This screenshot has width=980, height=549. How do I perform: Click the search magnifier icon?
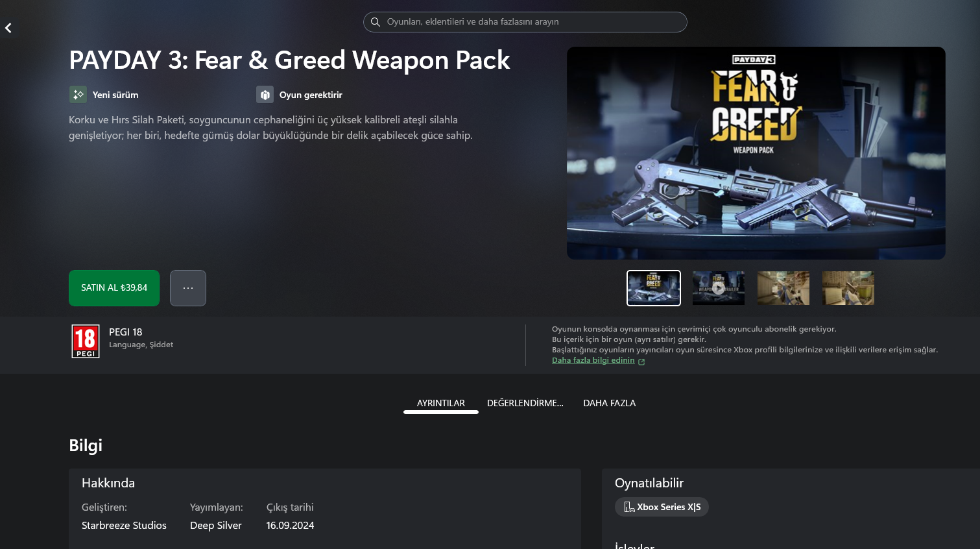point(375,22)
